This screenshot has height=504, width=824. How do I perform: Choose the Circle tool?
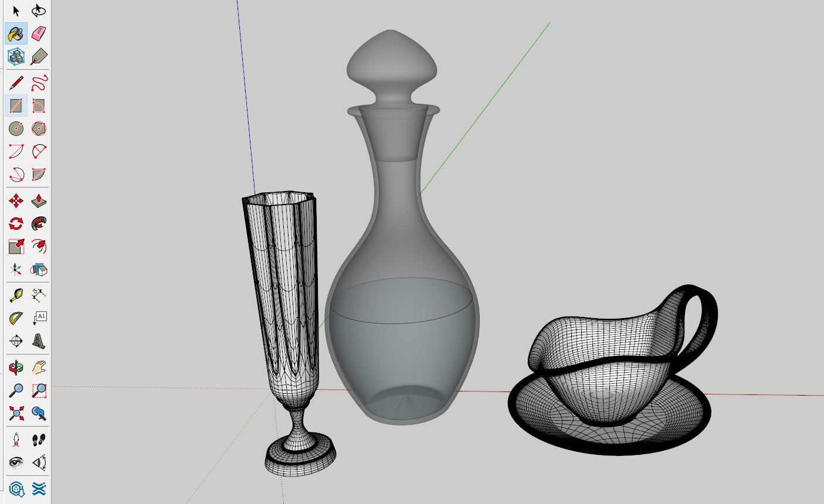click(x=16, y=128)
